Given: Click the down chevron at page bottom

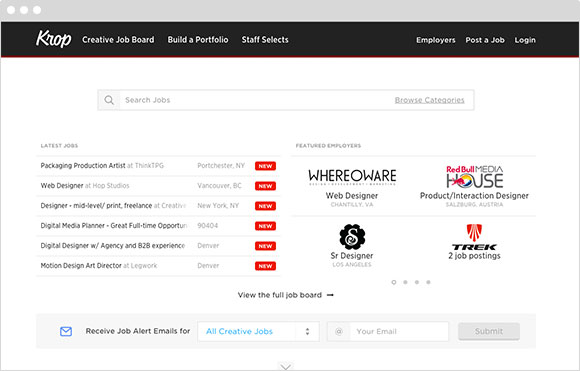Looking at the screenshot, I should click(285, 367).
